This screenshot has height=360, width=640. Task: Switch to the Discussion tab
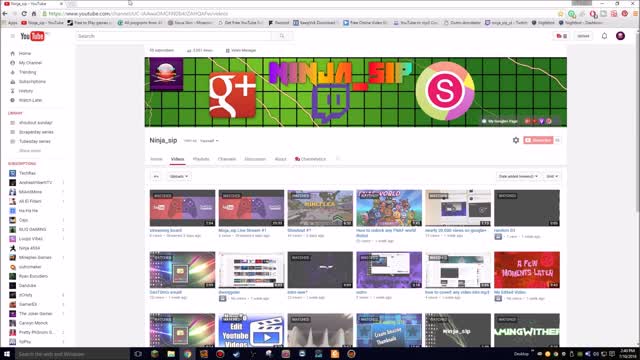(255, 159)
